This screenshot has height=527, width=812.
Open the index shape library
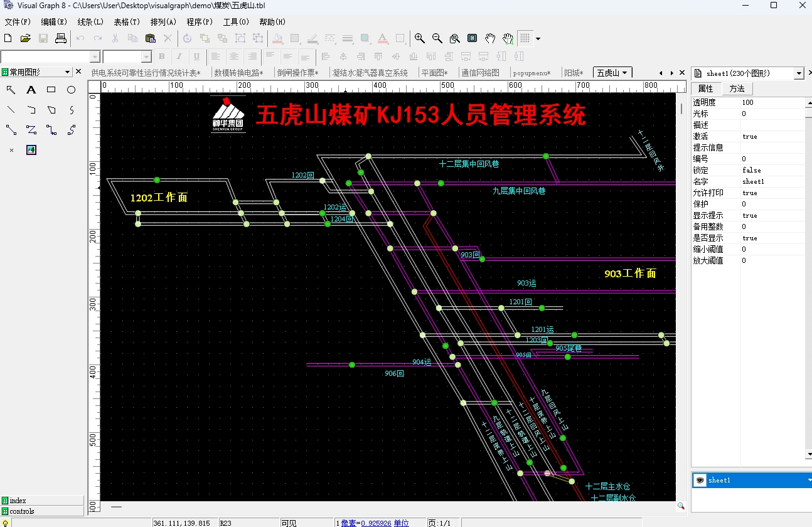click(42, 501)
